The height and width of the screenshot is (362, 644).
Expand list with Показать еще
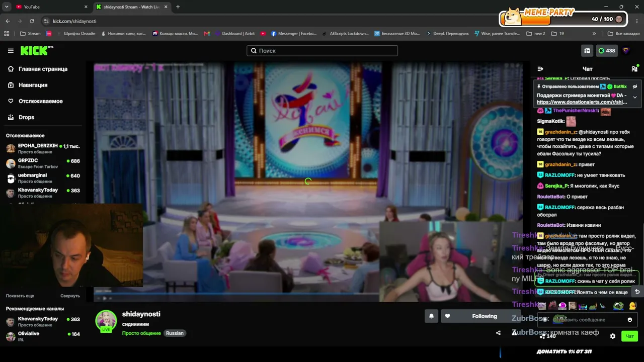coord(20,296)
